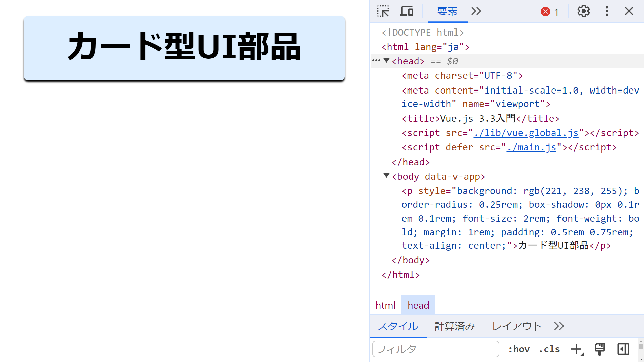
Task: Show more DevTools panels chevron
Action: [x=476, y=11]
